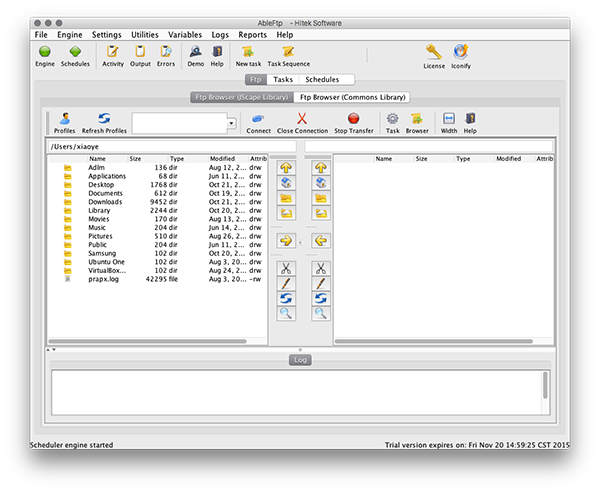Click the remote pane horizontal scrollbar

434,341
